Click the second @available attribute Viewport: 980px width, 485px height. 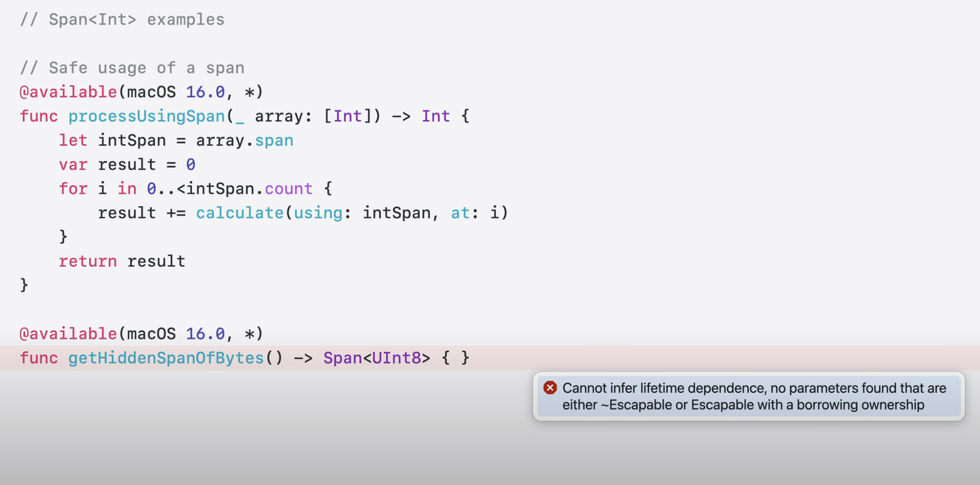pyautogui.click(x=68, y=334)
